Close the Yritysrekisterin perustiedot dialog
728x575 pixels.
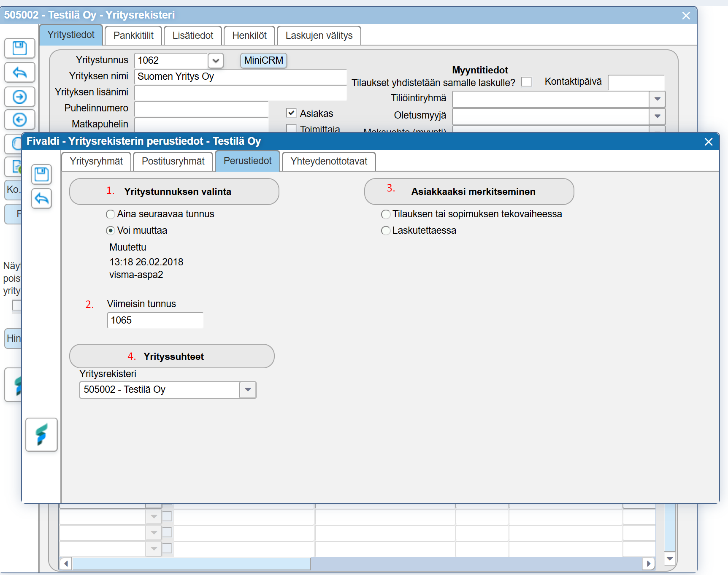click(x=709, y=142)
